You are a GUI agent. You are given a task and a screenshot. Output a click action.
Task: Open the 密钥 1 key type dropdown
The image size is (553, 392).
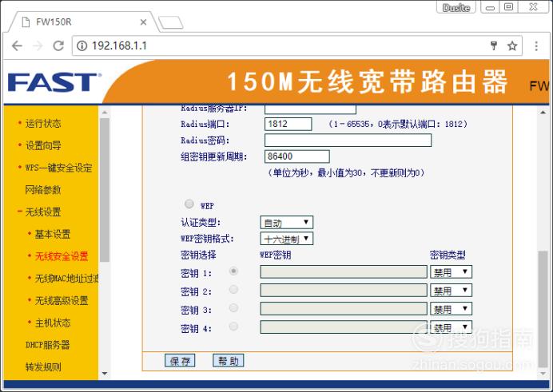(451, 272)
